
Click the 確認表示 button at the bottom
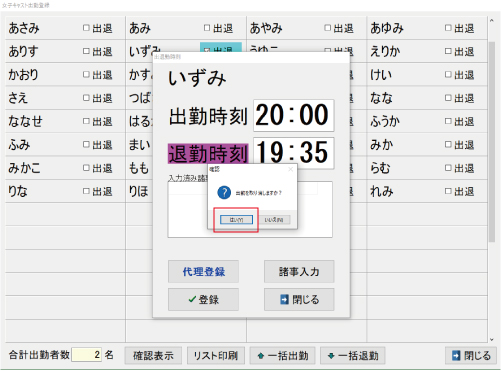[x=153, y=356]
